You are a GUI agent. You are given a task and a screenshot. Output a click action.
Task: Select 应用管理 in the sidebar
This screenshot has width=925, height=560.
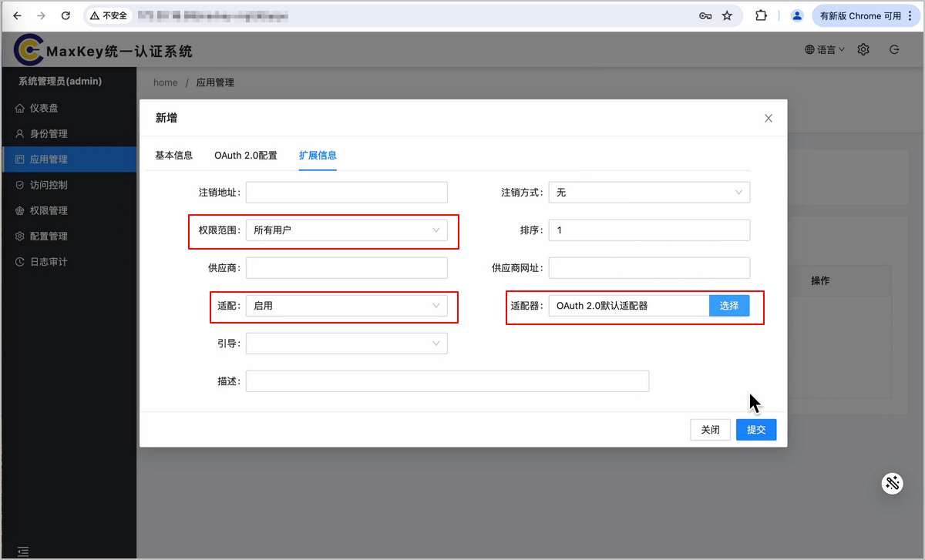click(69, 159)
